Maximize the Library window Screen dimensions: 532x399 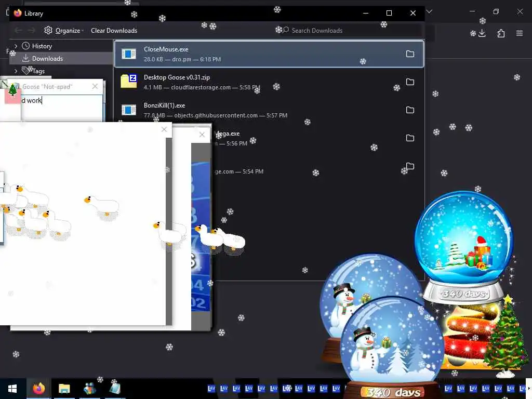[389, 13]
